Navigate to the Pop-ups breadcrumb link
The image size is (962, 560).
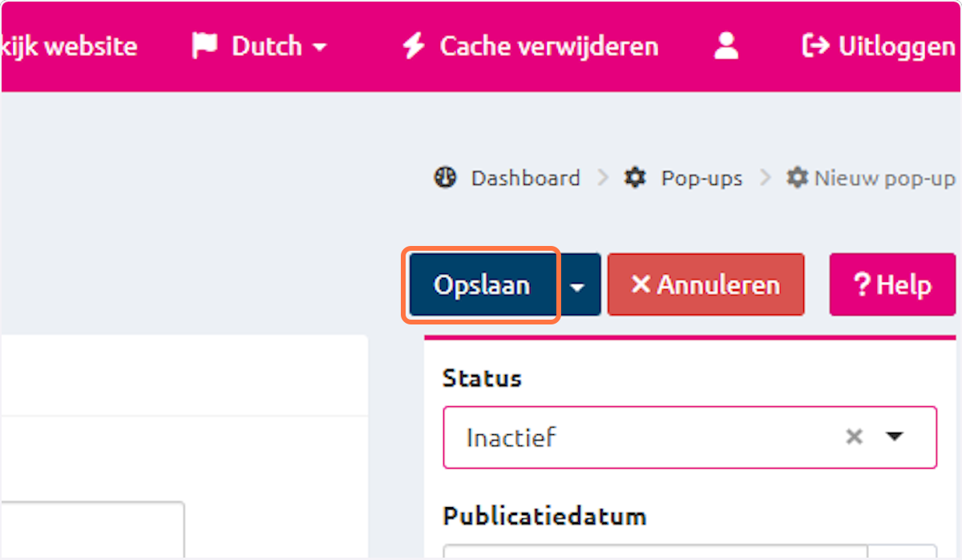tap(701, 177)
